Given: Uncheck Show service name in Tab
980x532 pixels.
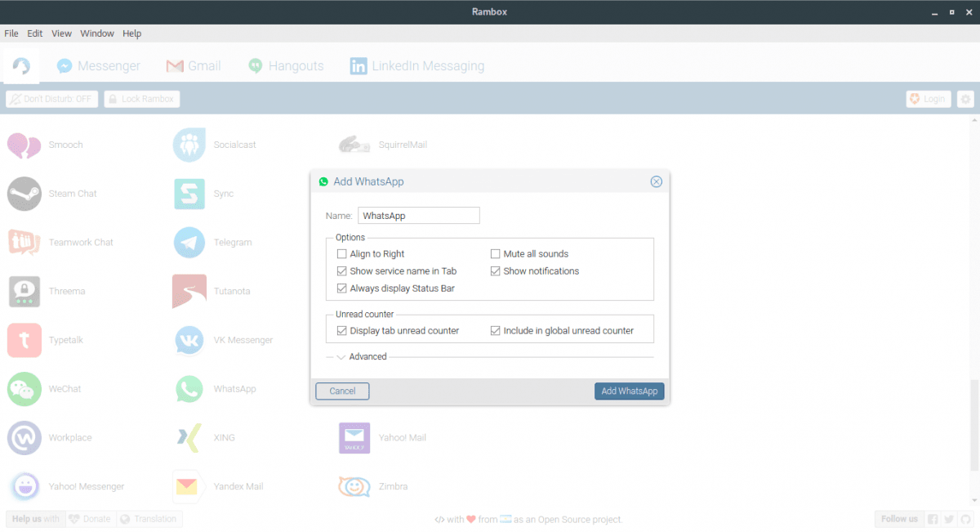Looking at the screenshot, I should (342, 271).
